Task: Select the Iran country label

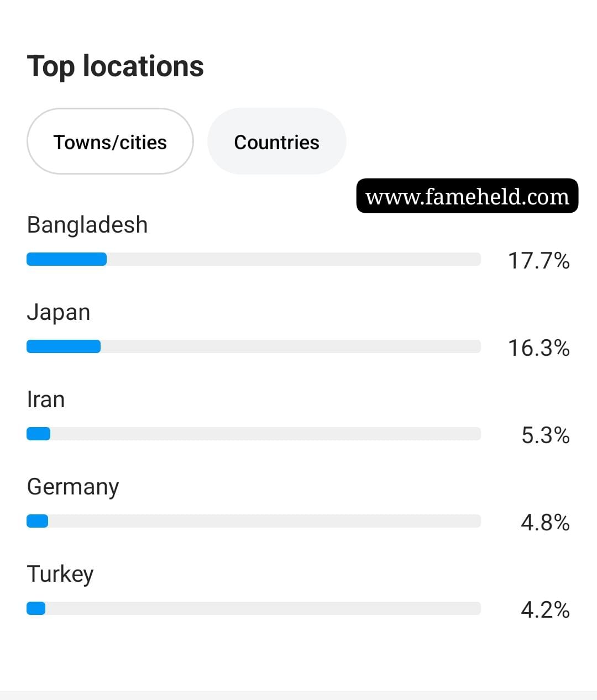Action: [45, 399]
